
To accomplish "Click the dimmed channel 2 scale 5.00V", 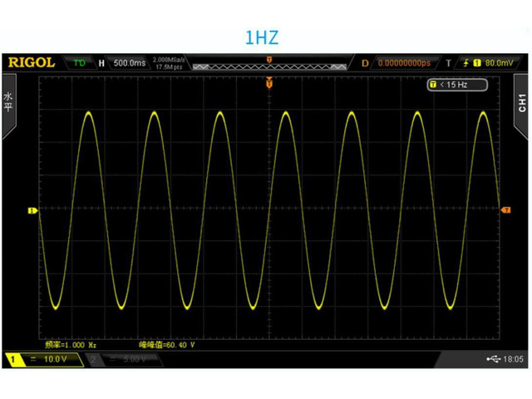I will click(135, 359).
